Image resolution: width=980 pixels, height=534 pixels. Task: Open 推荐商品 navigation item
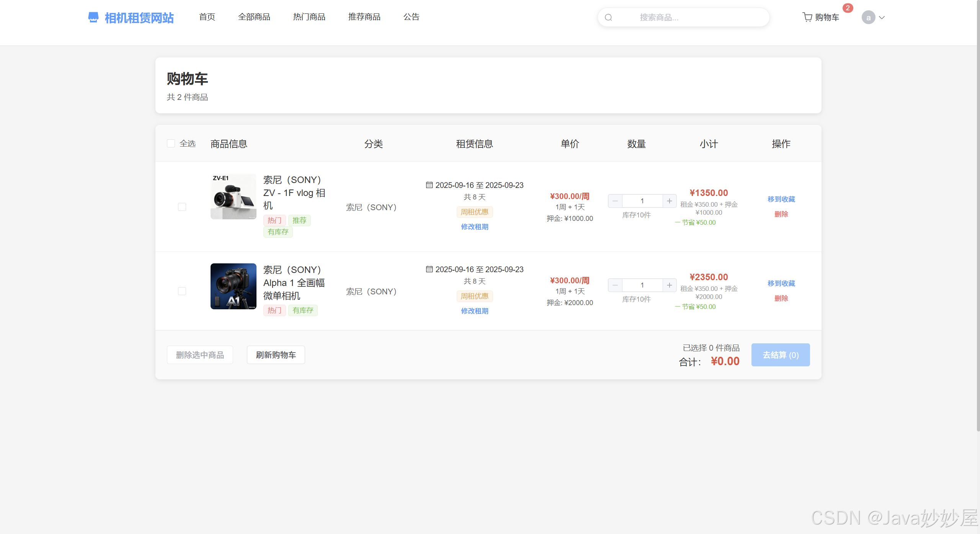(364, 17)
